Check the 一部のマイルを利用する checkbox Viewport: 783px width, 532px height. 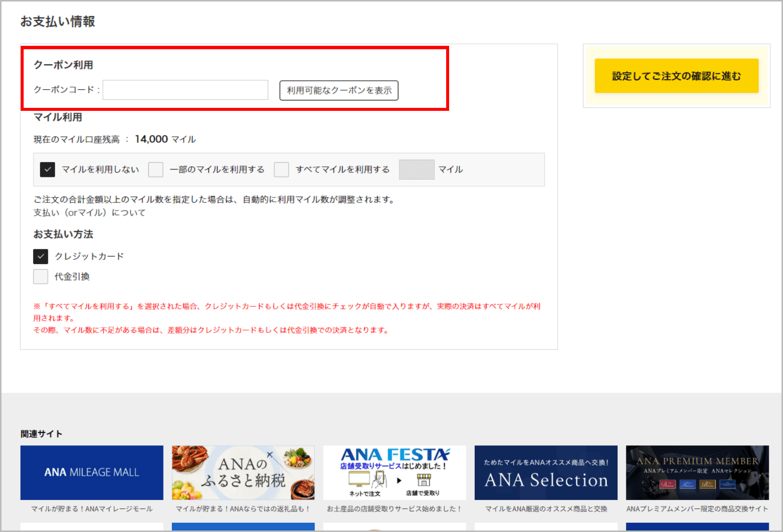(156, 169)
